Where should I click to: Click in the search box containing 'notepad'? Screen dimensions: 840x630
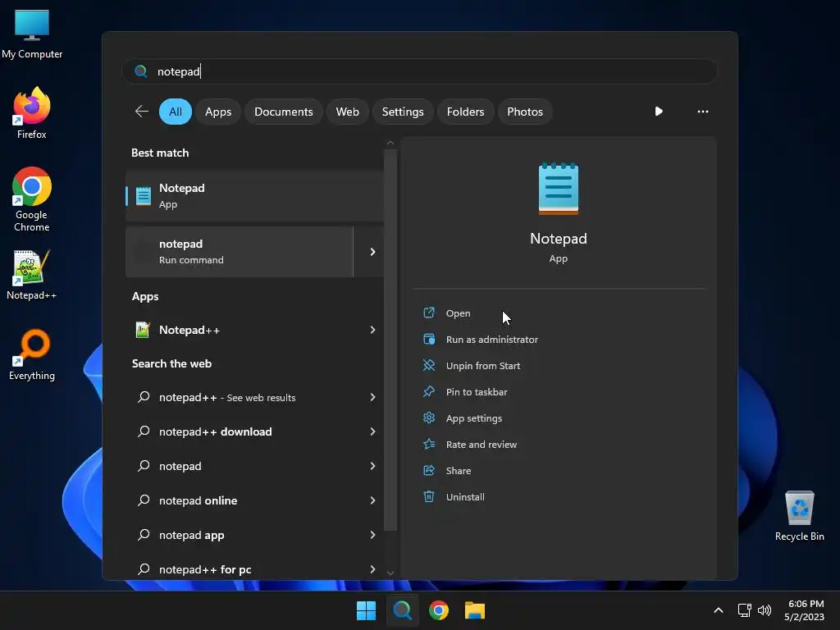419,71
